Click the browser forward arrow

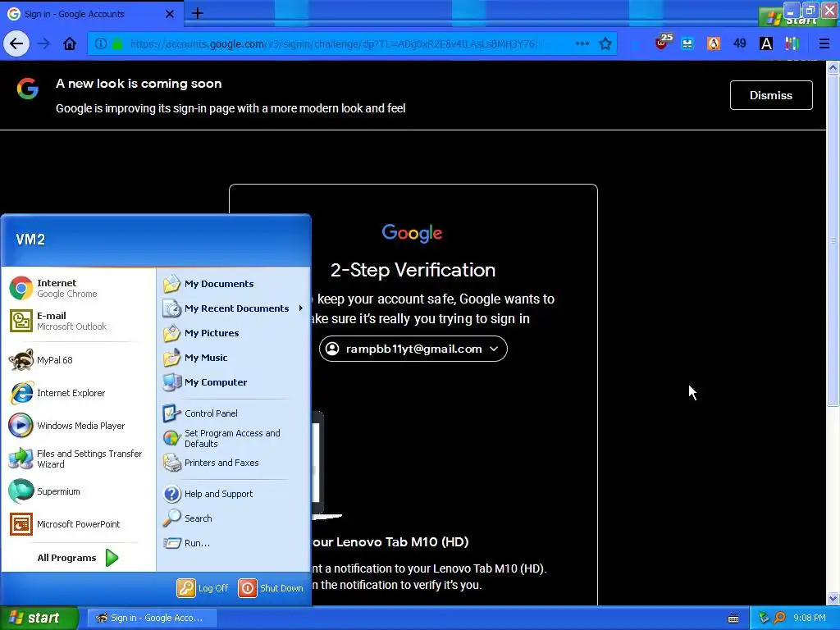(43, 43)
